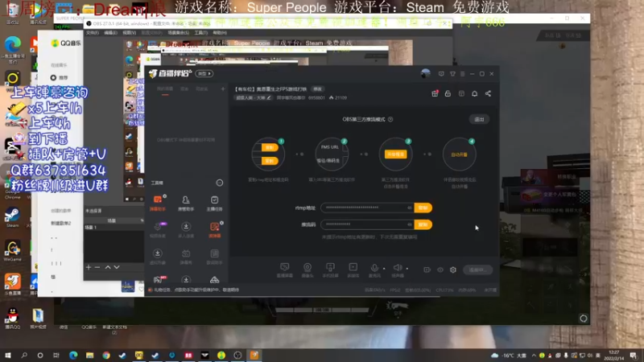Screen dimensions: 644x362
Task: Open the pill dropdown next to 直播伴侣 logo
Action: 204,74
